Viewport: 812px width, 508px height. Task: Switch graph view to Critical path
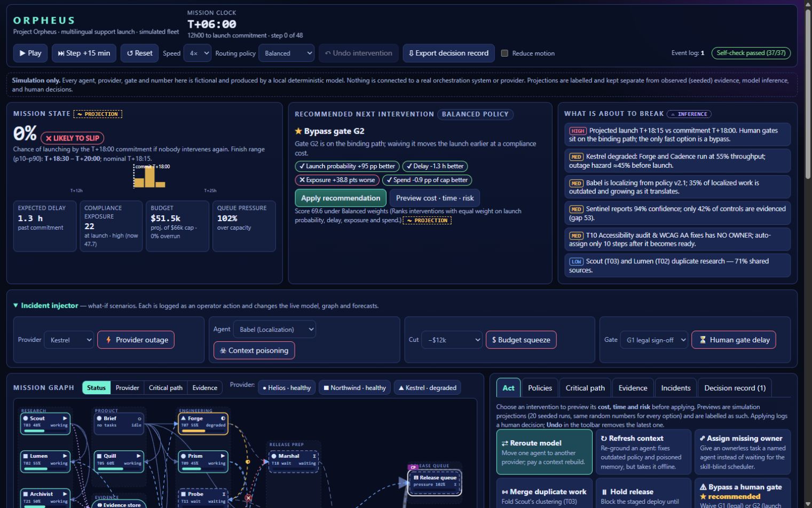click(165, 387)
